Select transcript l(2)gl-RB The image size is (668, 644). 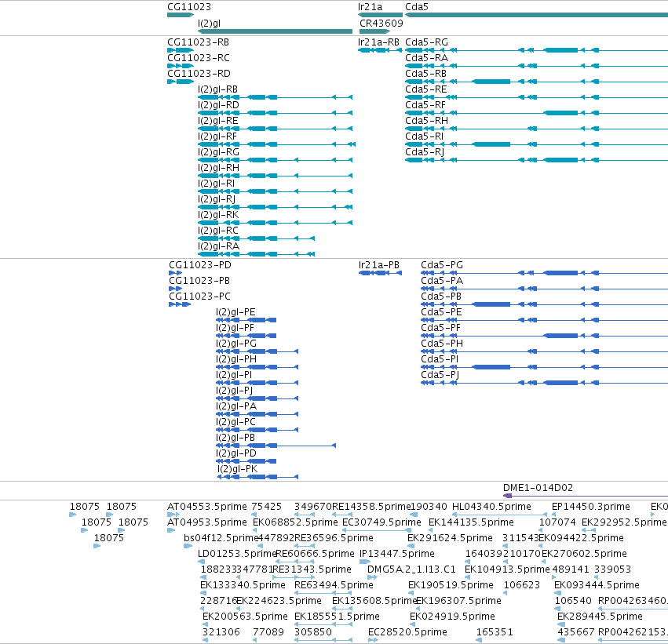tap(217, 89)
